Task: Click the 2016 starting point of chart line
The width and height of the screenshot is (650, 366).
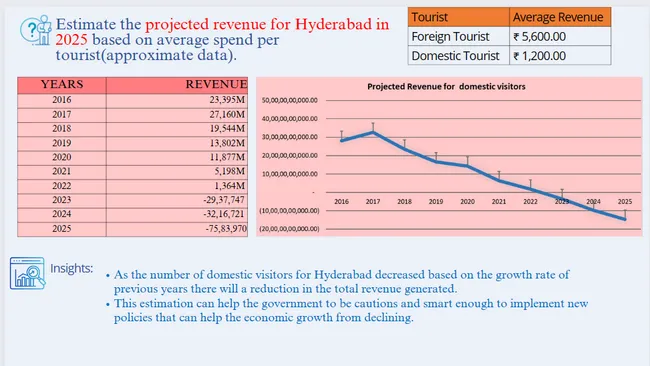Action: click(x=342, y=141)
